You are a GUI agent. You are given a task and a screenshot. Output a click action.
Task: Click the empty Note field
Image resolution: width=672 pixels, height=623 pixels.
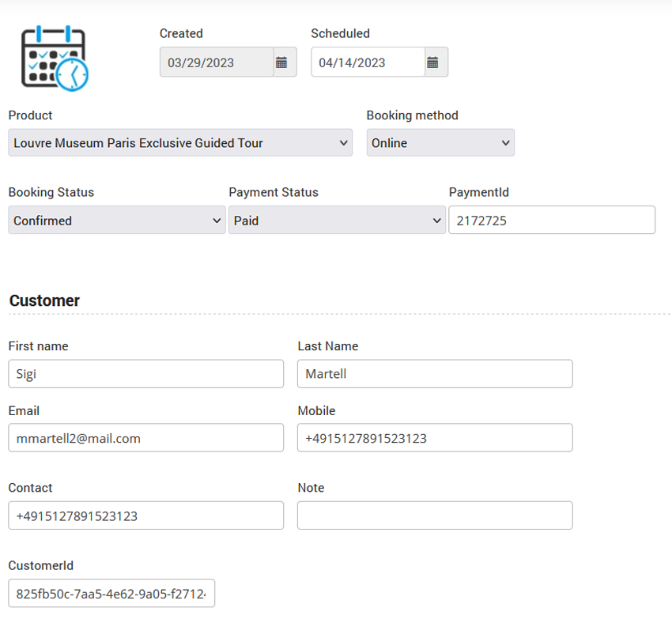435,515
